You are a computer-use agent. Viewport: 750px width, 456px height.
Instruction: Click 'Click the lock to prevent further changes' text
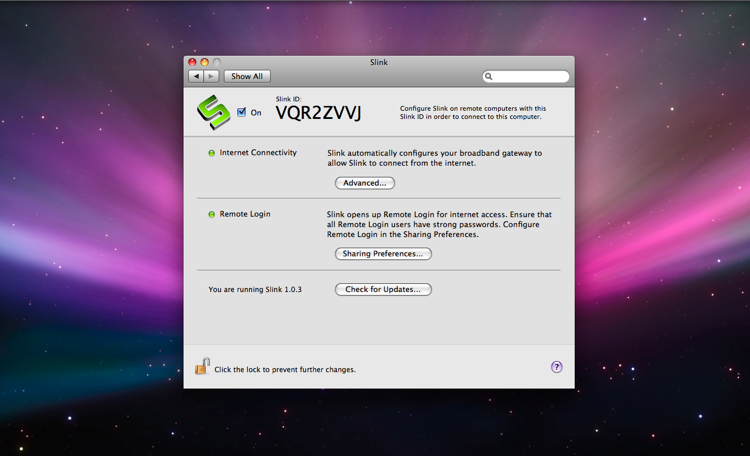tap(285, 369)
